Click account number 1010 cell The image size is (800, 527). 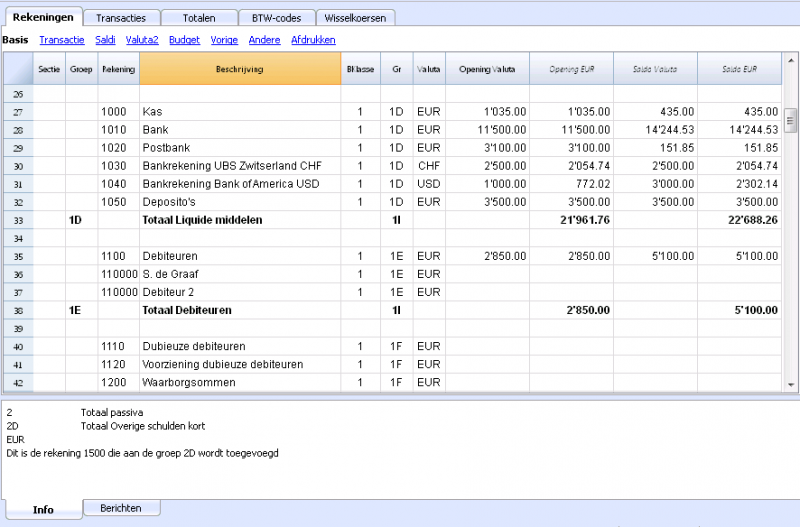[118, 130]
